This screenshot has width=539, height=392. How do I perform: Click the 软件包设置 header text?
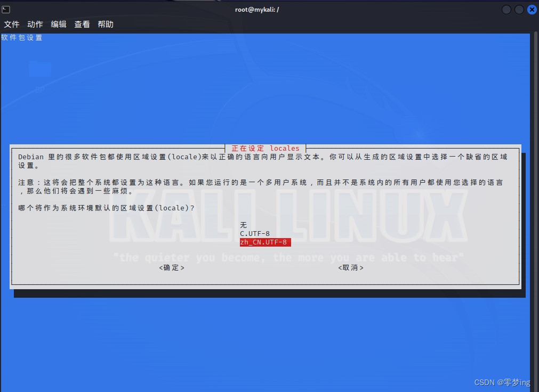(x=22, y=37)
